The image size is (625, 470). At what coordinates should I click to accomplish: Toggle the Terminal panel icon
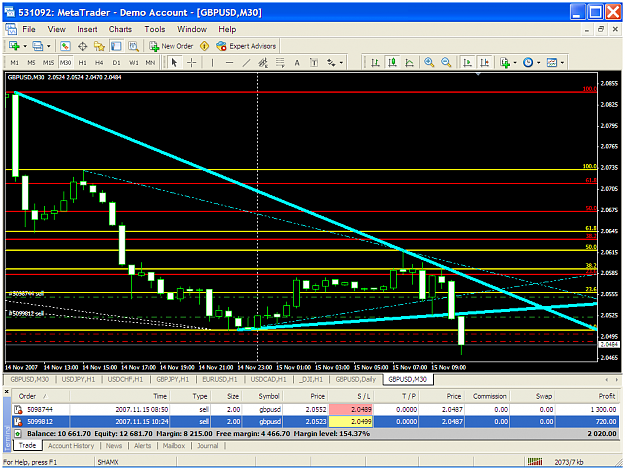[x=116, y=46]
